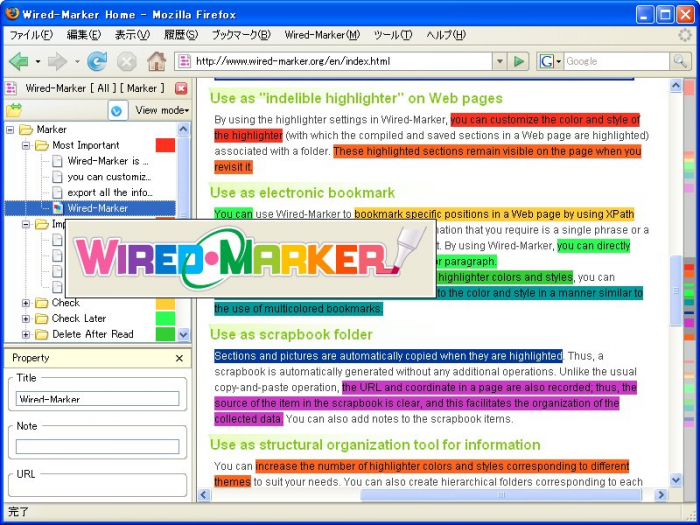Click the yellow Check color swatch
Image resolution: width=700 pixels, height=525 pixels.
pyautogui.click(x=165, y=303)
